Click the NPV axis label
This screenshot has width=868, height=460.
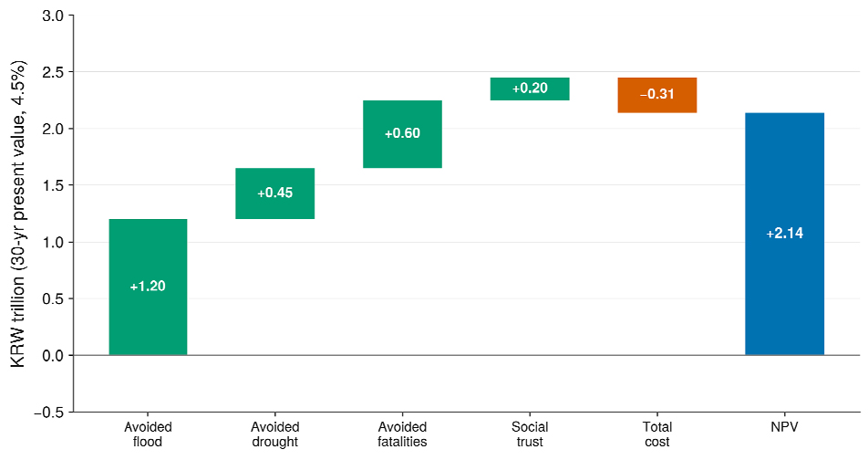(784, 427)
